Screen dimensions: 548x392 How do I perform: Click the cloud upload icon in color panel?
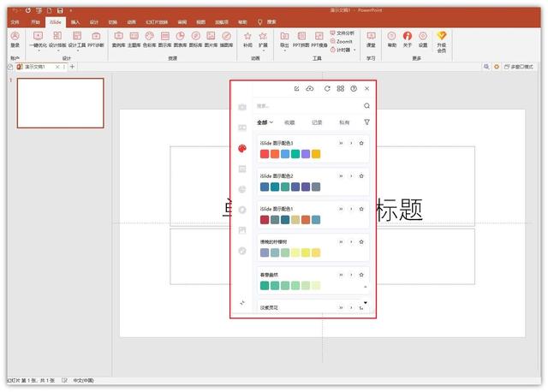click(x=310, y=89)
